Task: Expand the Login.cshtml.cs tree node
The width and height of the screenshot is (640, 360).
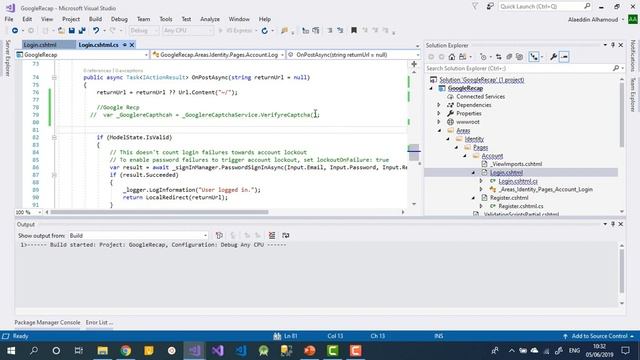Action: pos(481,181)
